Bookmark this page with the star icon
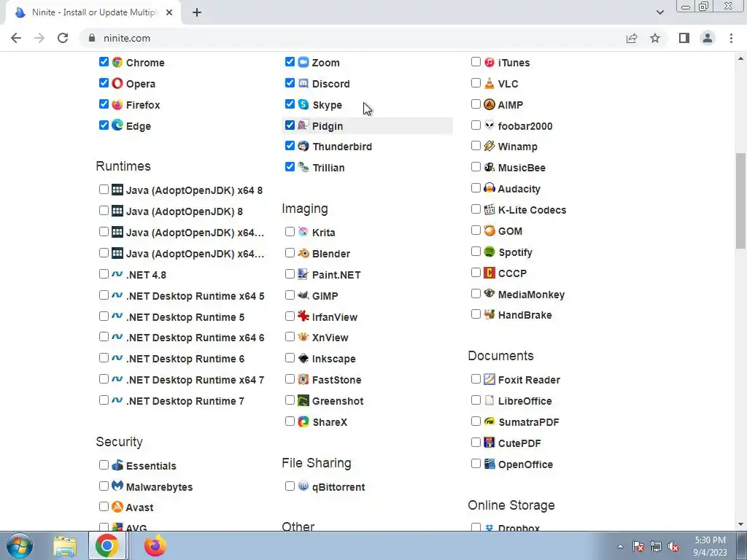 coord(655,38)
